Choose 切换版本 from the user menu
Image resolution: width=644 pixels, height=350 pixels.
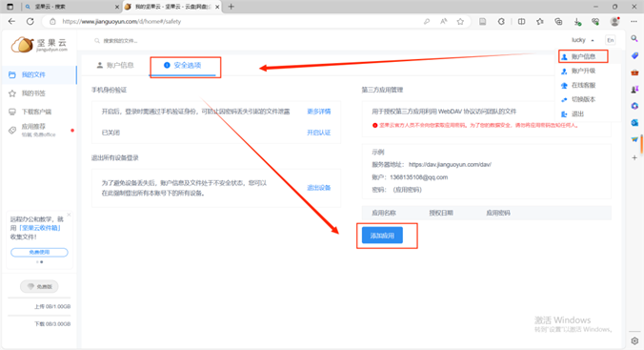click(x=583, y=99)
